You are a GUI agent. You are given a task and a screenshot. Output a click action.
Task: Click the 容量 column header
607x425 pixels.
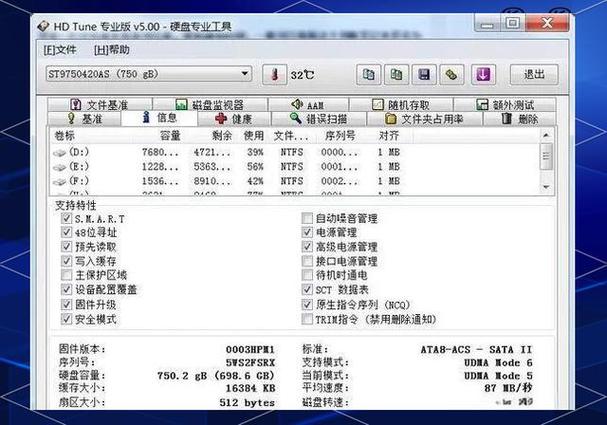pyautogui.click(x=170, y=135)
